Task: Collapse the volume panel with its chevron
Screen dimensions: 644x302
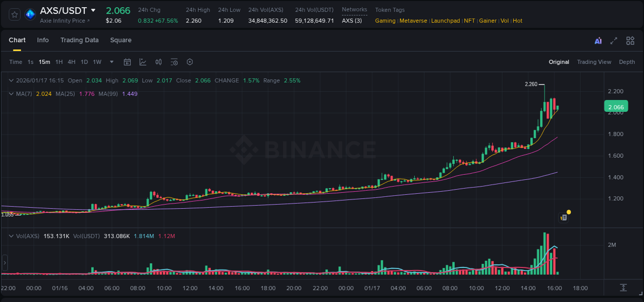Action: coord(11,235)
